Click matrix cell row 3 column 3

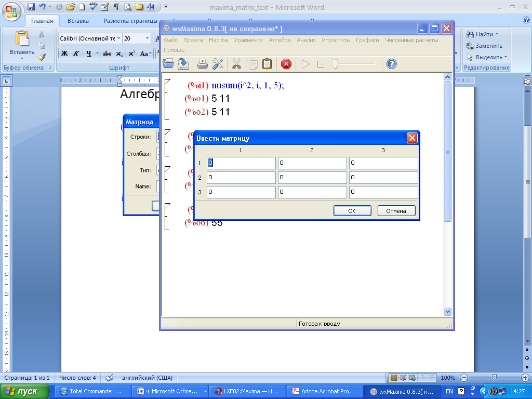(384, 192)
